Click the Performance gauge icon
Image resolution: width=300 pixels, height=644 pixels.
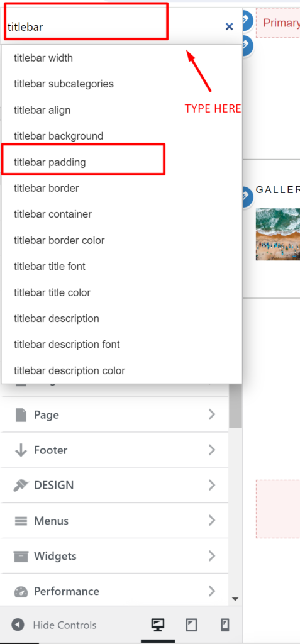[21, 592]
